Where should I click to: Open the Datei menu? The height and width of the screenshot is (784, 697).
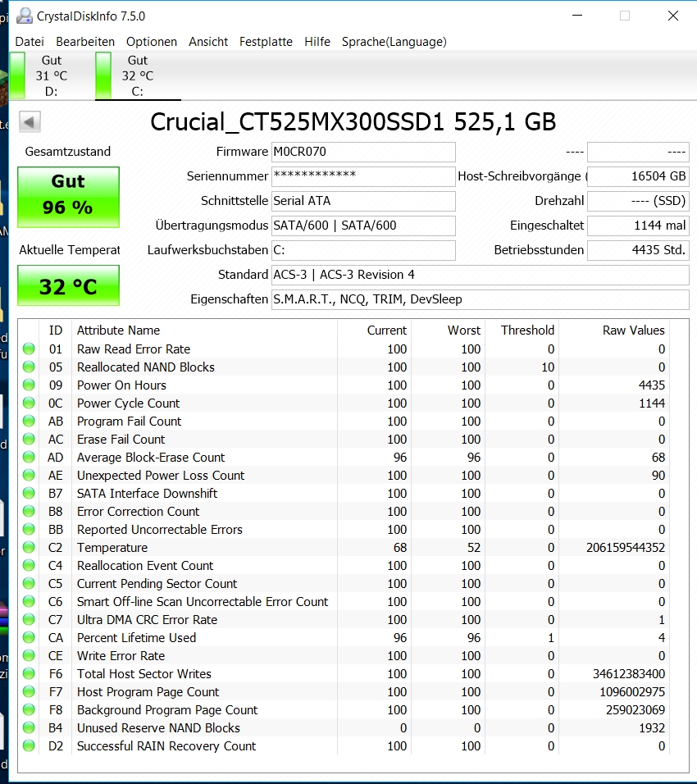click(30, 42)
